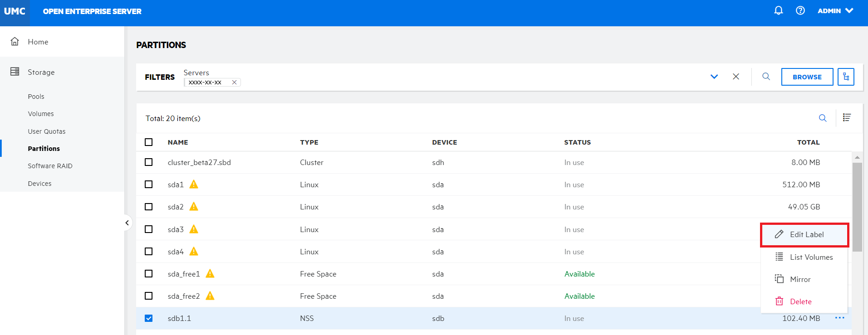This screenshot has height=335, width=868.
Task: Click the table search magnifier icon
Action: click(822, 118)
